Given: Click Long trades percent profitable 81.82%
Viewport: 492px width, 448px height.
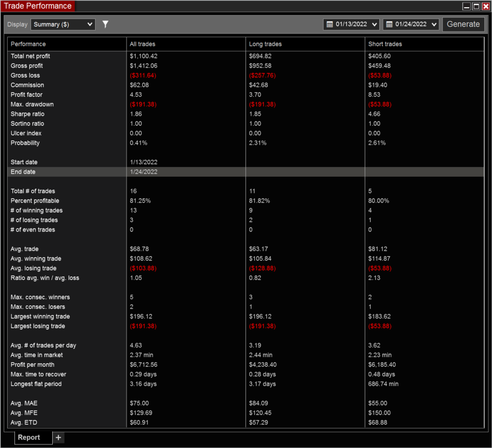Looking at the screenshot, I should pyautogui.click(x=259, y=201).
